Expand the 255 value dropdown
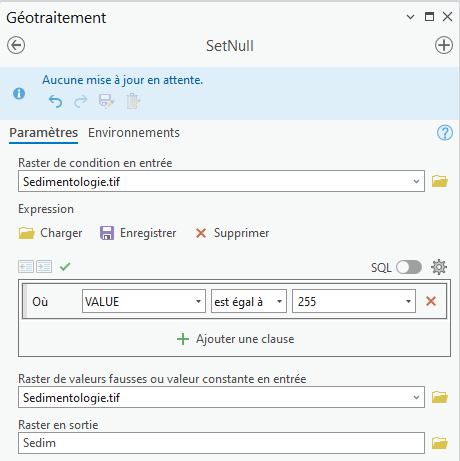This screenshot has height=461, width=460. (408, 301)
